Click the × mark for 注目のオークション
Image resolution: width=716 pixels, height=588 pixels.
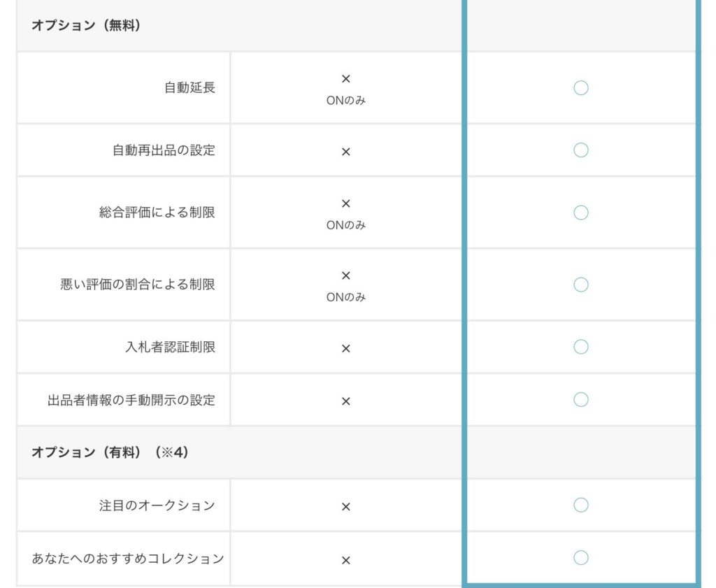(345, 507)
